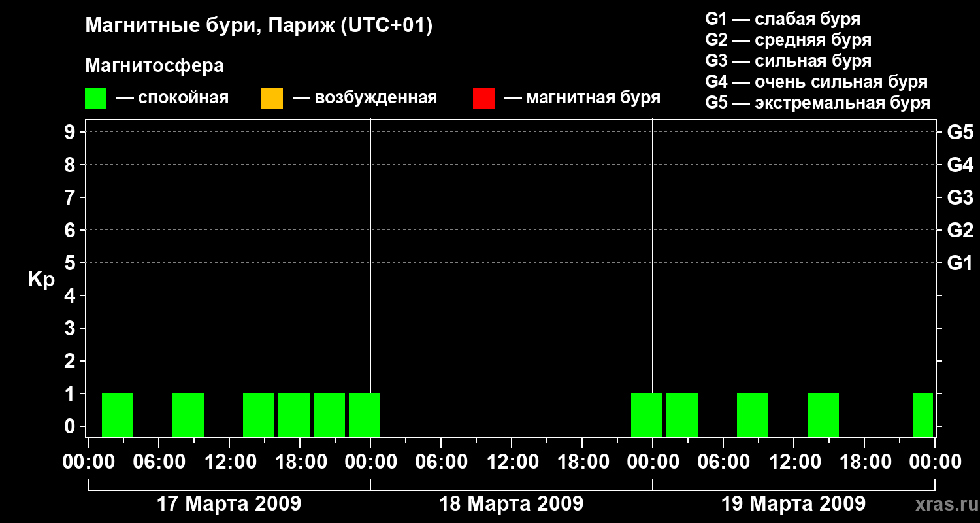This screenshot has height=523, width=980.
Task: Click '18:00' time label under 18 March
Action: click(582, 462)
